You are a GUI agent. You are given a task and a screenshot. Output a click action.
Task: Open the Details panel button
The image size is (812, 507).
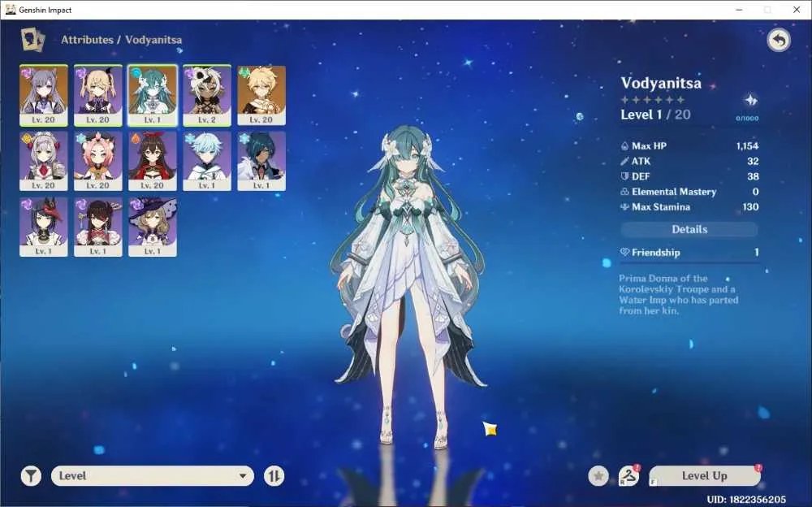pyautogui.click(x=689, y=230)
